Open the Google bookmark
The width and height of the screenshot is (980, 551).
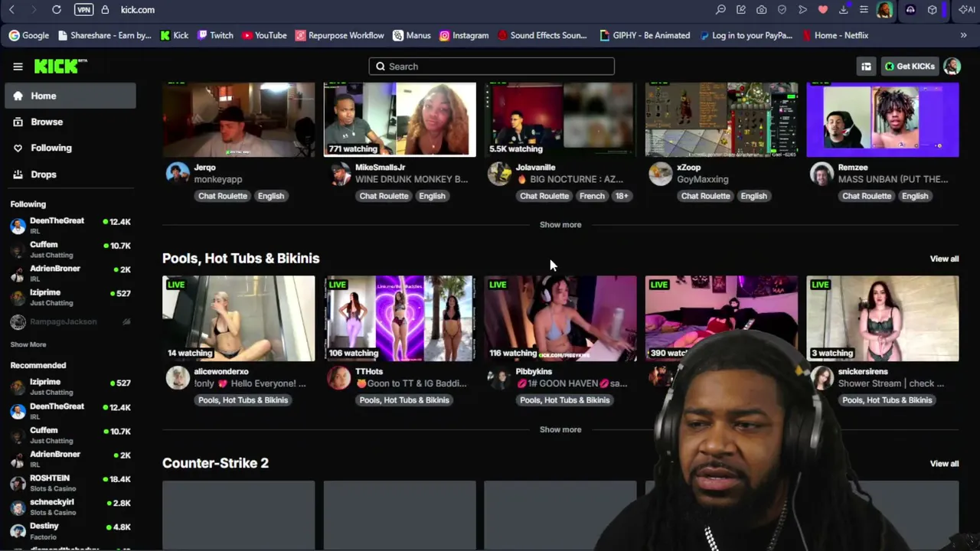pos(29,35)
